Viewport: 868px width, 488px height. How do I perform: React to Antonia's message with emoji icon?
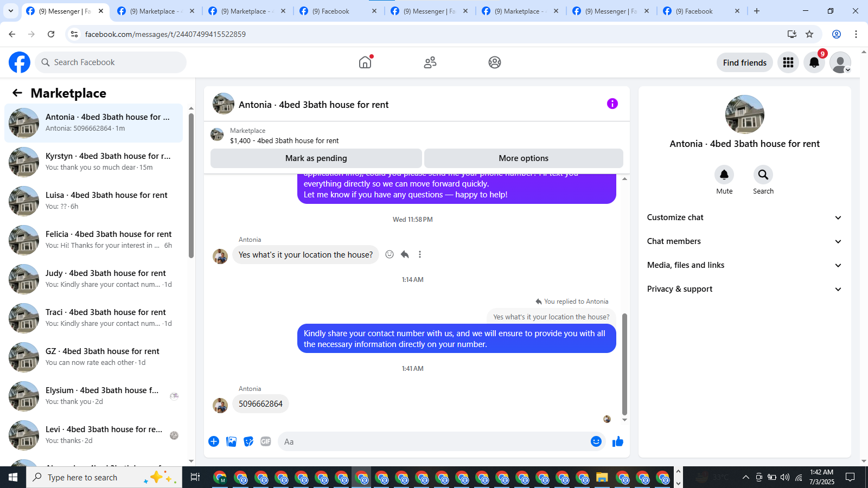(x=390, y=254)
